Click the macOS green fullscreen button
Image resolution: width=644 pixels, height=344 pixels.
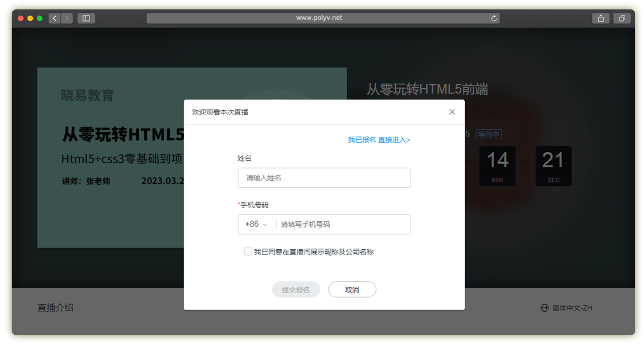(40, 18)
